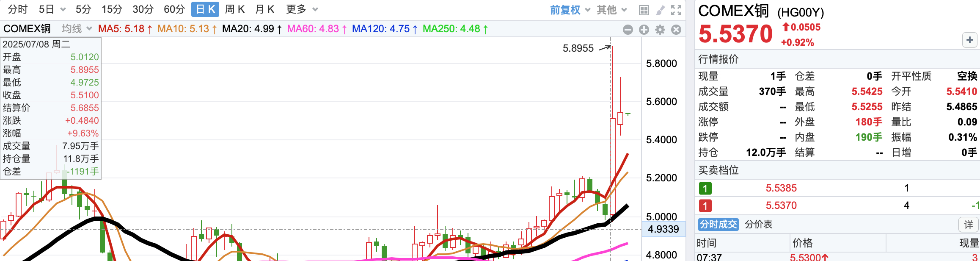Switch to 60分 minute chart
980x261 pixels.
(x=174, y=9)
